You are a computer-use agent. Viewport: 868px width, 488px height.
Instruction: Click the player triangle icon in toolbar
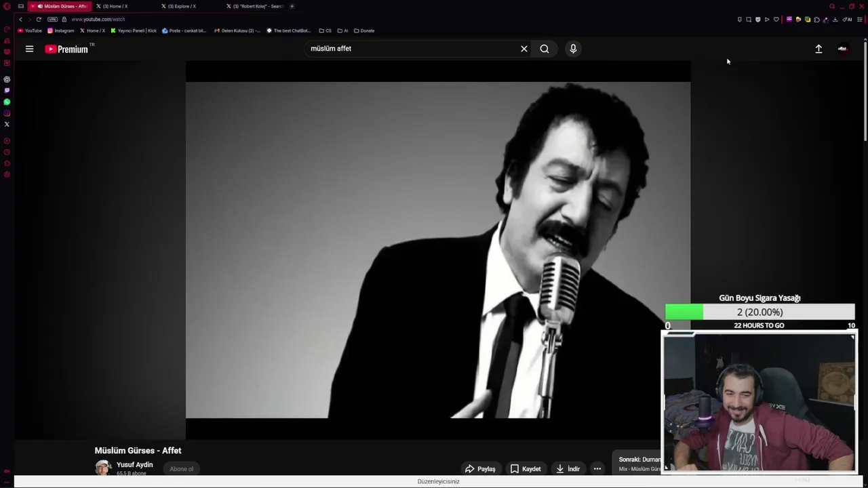pyautogui.click(x=767, y=20)
